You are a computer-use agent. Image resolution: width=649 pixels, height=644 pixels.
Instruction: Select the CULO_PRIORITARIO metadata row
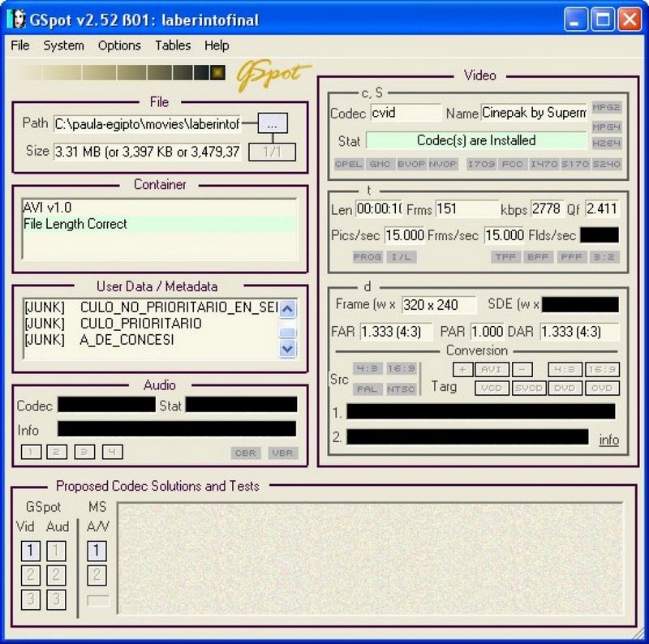151,324
